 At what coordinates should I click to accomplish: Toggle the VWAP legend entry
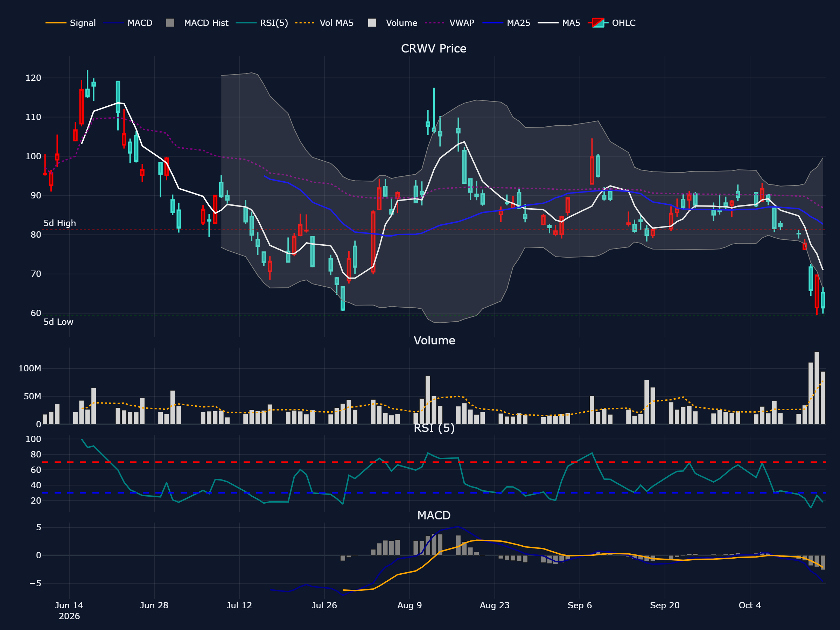click(x=450, y=23)
